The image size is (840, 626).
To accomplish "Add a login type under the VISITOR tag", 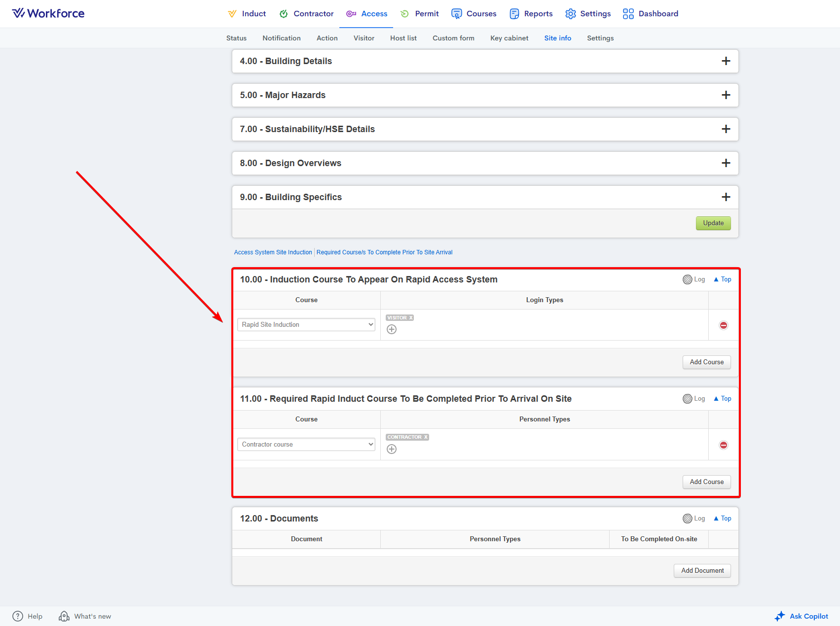I will coord(392,329).
